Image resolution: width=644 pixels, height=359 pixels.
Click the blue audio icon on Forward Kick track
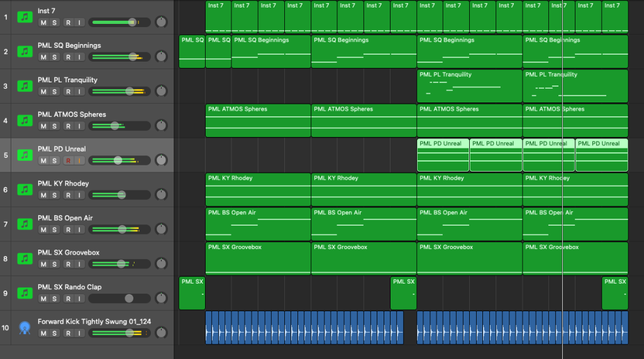(x=25, y=328)
